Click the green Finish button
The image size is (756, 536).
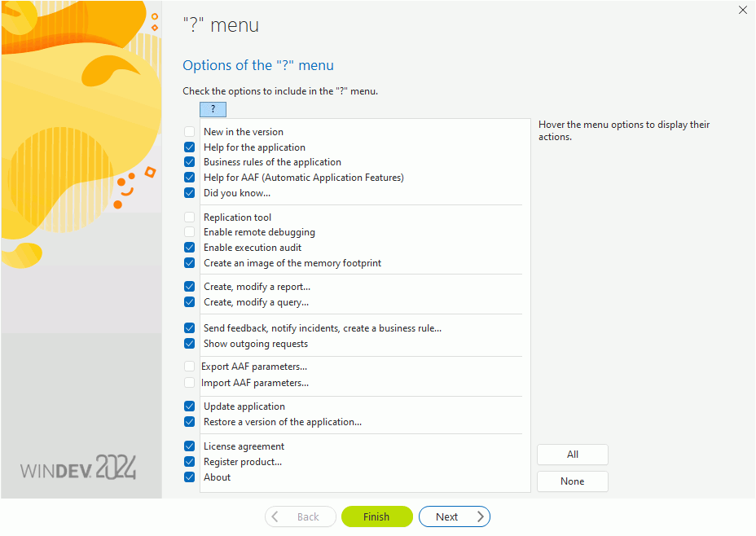pyautogui.click(x=377, y=516)
